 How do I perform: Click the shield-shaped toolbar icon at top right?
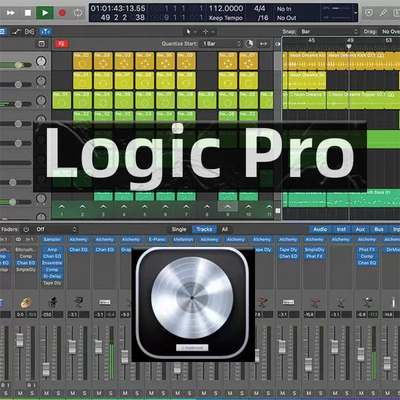coord(369,13)
